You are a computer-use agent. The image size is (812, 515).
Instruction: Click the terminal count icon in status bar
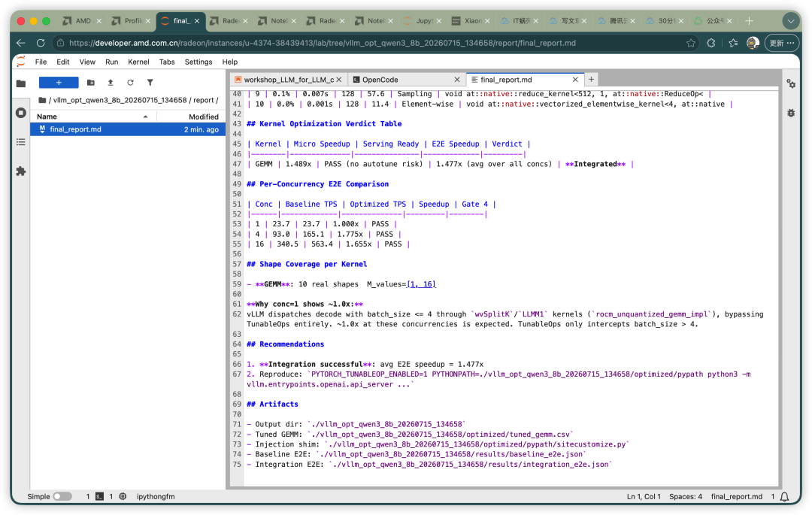tap(99, 496)
